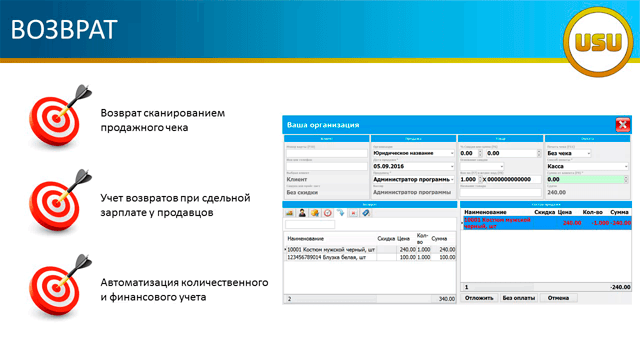Click the Сумма header in left table

[439, 238]
